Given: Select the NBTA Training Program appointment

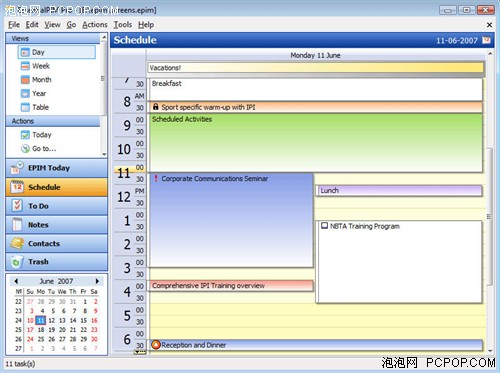Looking at the screenshot, I should (x=399, y=262).
